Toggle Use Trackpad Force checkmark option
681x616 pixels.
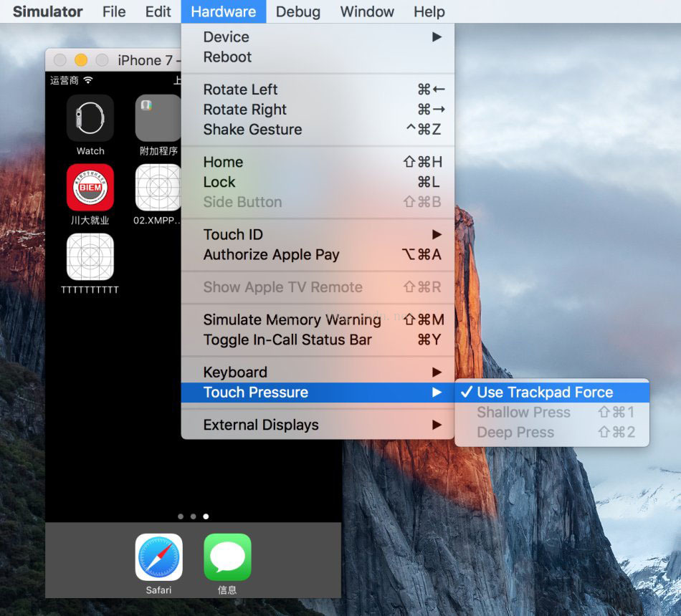[x=552, y=392]
